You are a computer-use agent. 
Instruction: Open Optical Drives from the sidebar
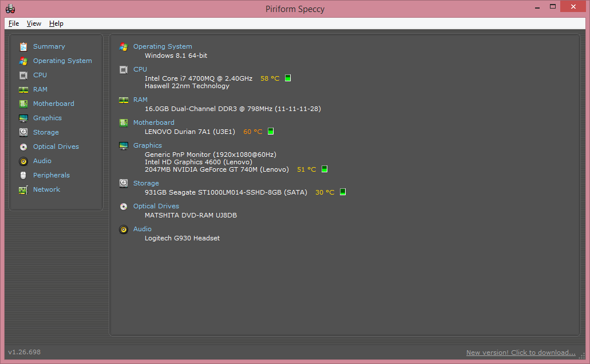click(56, 147)
